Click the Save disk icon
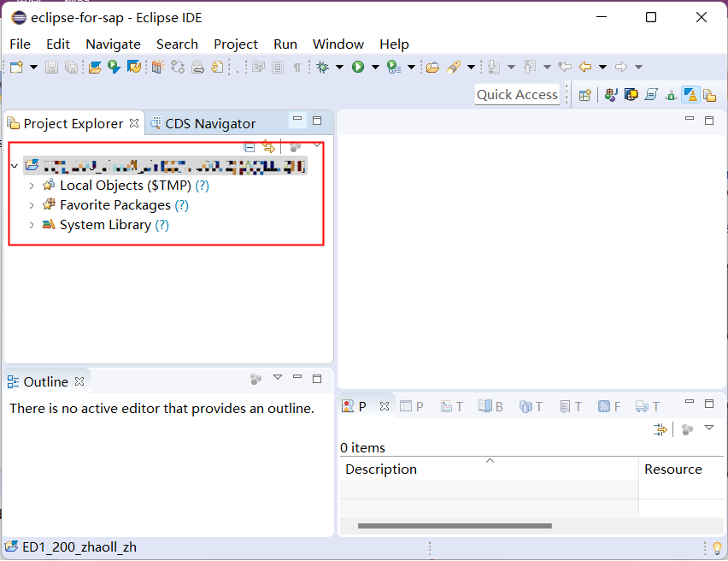The image size is (728, 561). (x=51, y=68)
